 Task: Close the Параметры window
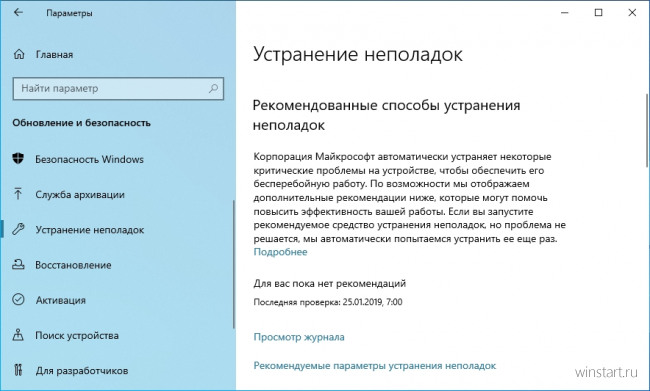click(632, 13)
